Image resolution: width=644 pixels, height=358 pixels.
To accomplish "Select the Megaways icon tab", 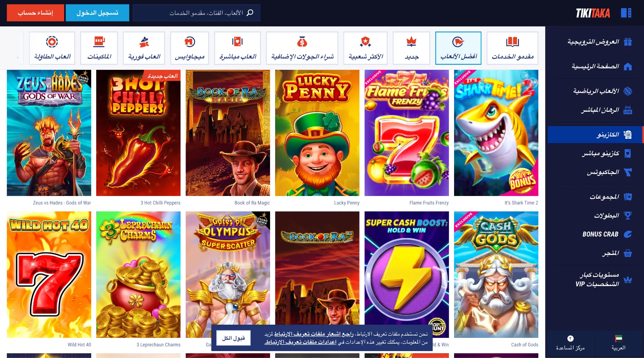I will point(190,42).
